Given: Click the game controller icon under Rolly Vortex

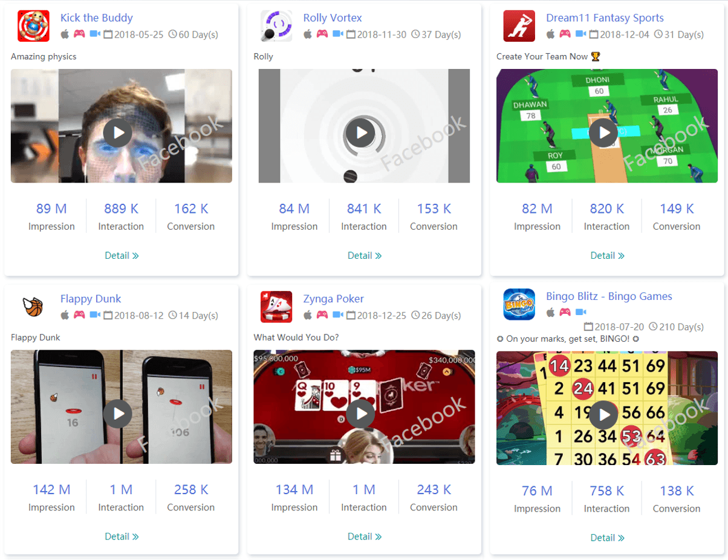Looking at the screenshot, I should (x=322, y=34).
